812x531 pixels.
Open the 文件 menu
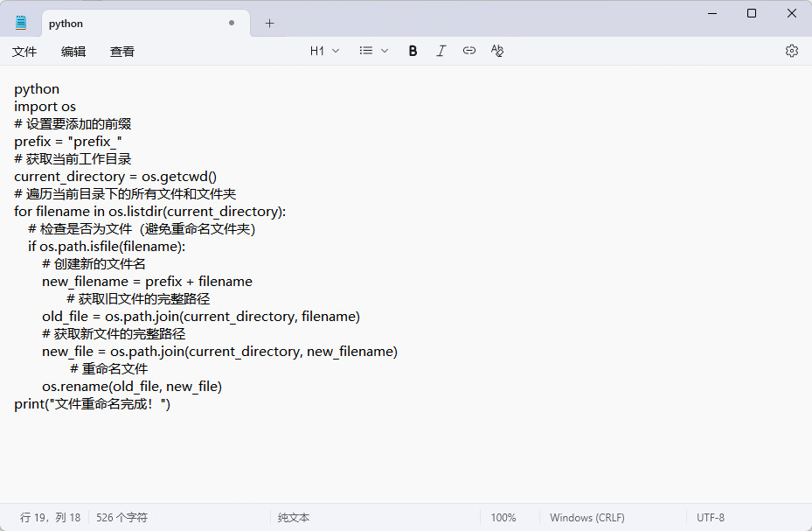click(24, 52)
